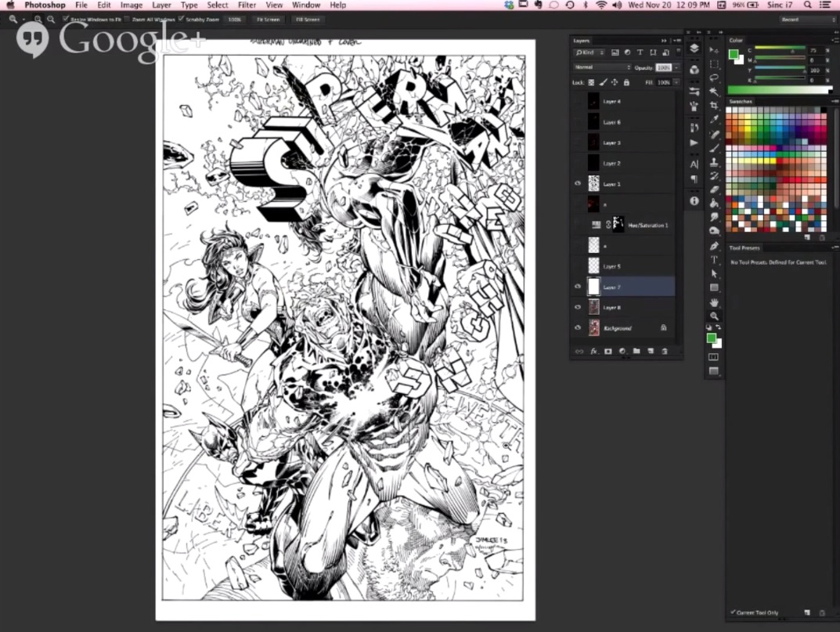Select the Rectangular Marquee tool

pyautogui.click(x=714, y=64)
